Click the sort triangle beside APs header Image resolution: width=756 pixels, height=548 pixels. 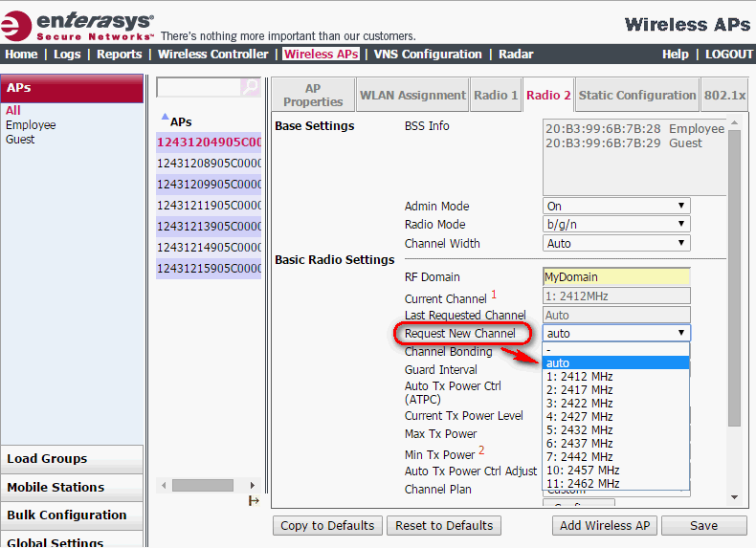click(x=164, y=120)
